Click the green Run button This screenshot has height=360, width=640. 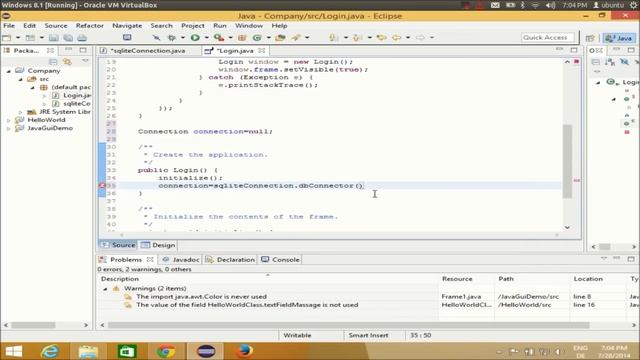click(x=195, y=38)
